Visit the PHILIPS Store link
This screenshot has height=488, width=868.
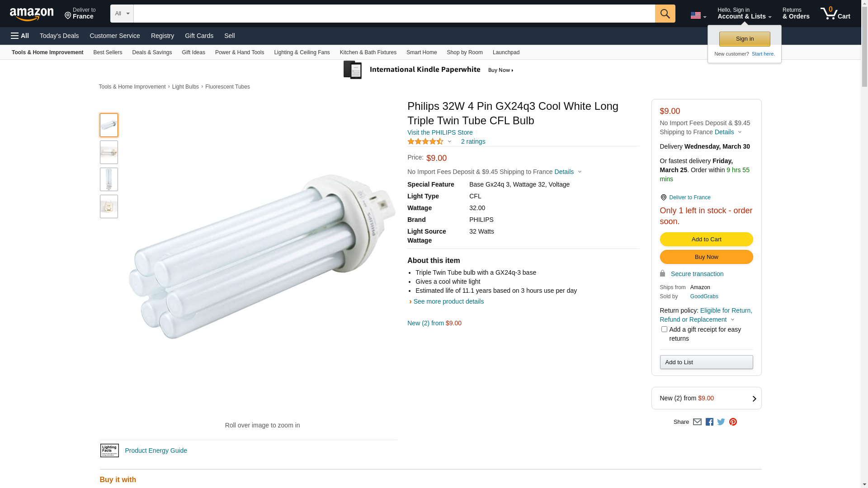tap(440, 132)
